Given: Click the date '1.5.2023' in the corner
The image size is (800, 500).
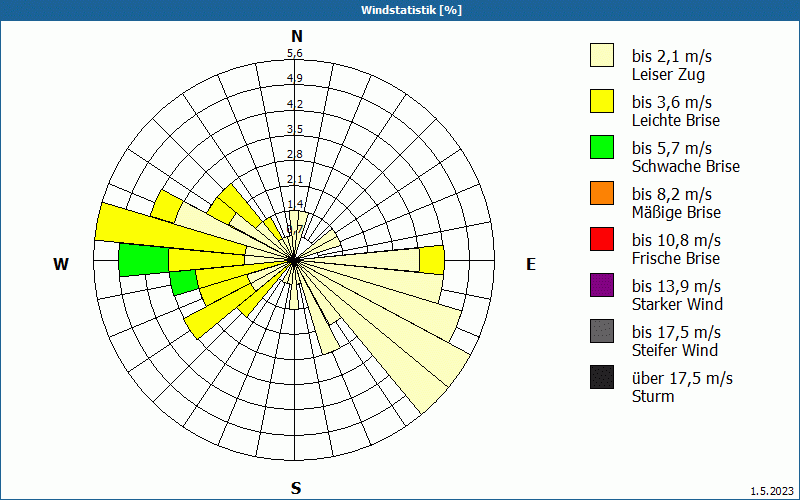Looking at the screenshot, I should point(772,492).
